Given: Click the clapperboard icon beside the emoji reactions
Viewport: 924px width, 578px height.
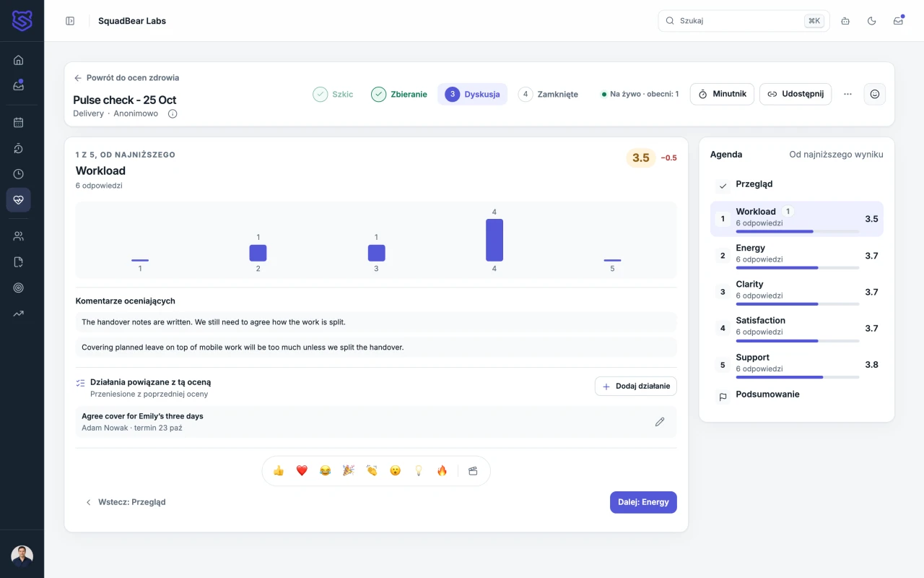Looking at the screenshot, I should (x=473, y=470).
